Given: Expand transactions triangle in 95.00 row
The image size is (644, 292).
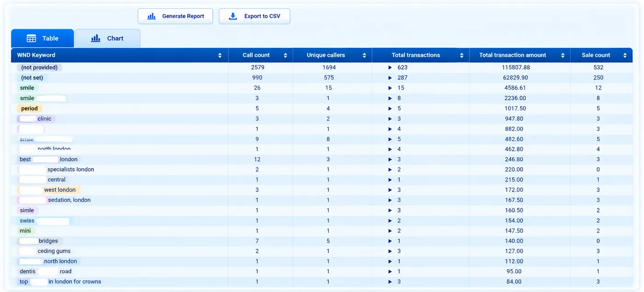Looking at the screenshot, I should coord(391,271).
